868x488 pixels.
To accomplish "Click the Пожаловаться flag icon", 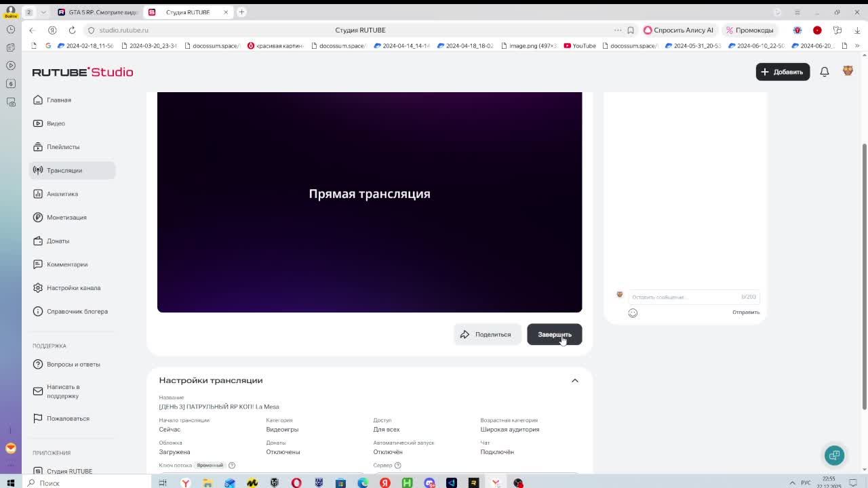I will [x=38, y=418].
